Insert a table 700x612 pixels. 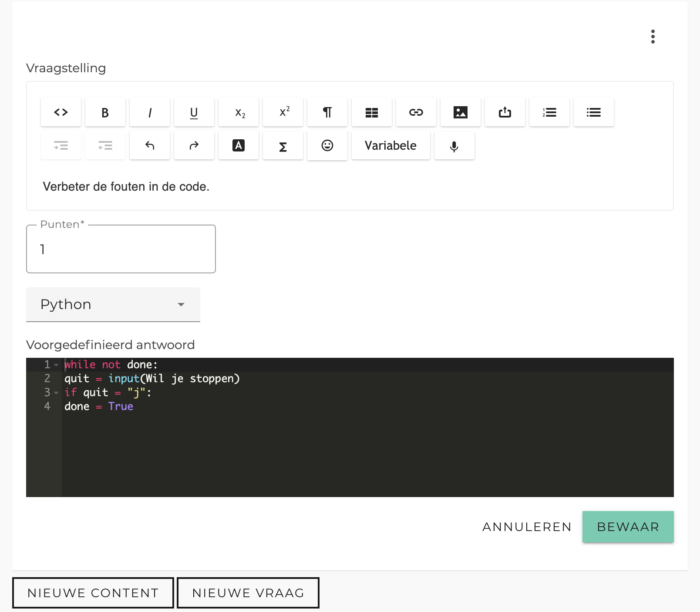coord(372,112)
